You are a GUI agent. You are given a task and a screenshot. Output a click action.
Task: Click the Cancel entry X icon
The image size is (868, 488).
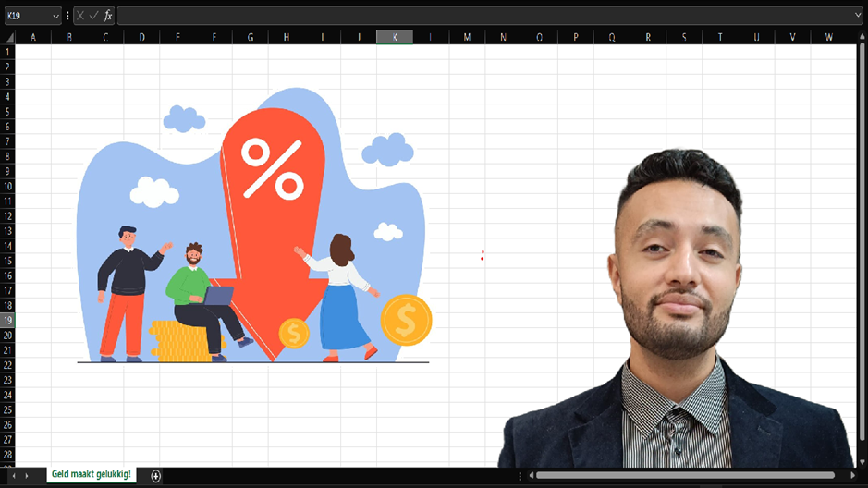pyautogui.click(x=81, y=16)
